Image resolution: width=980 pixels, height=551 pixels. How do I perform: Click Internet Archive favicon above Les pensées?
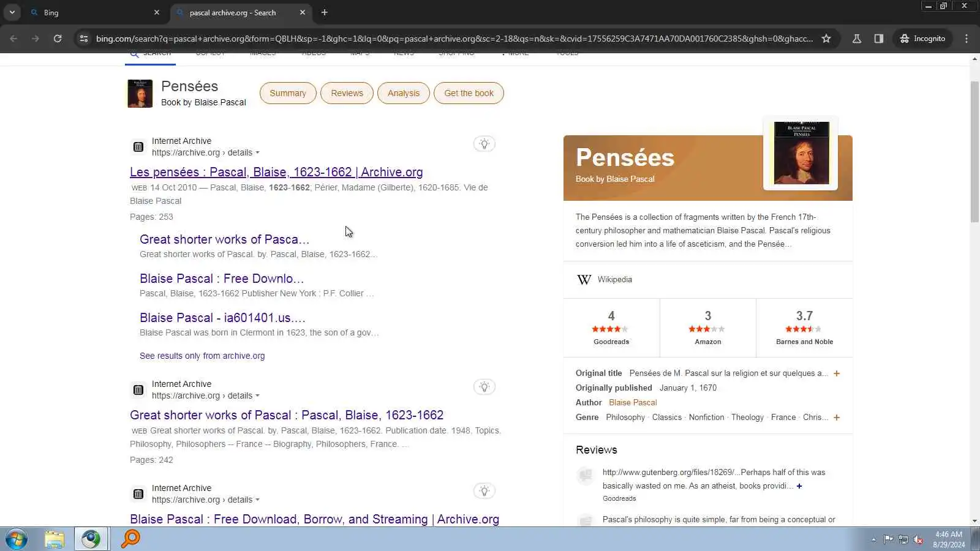click(138, 147)
